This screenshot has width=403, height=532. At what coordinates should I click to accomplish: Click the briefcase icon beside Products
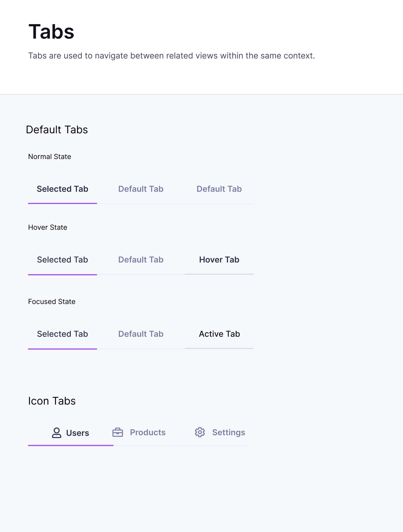point(118,432)
